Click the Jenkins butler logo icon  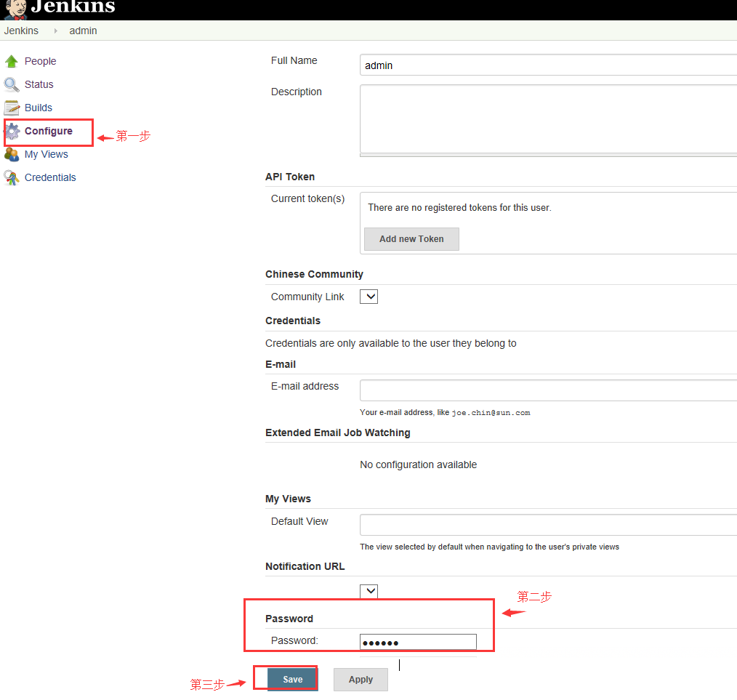pyautogui.click(x=15, y=9)
